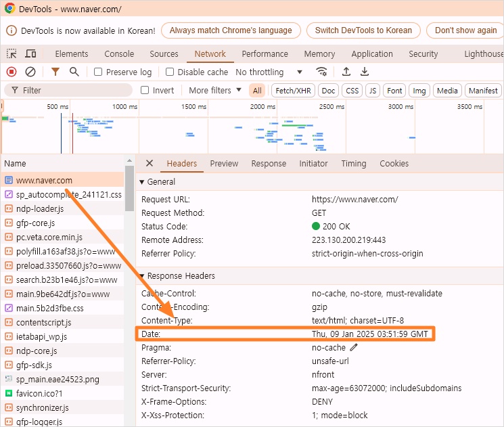Check the Invert filter checkbox
Screen dimensions: 504x427
[145, 90]
